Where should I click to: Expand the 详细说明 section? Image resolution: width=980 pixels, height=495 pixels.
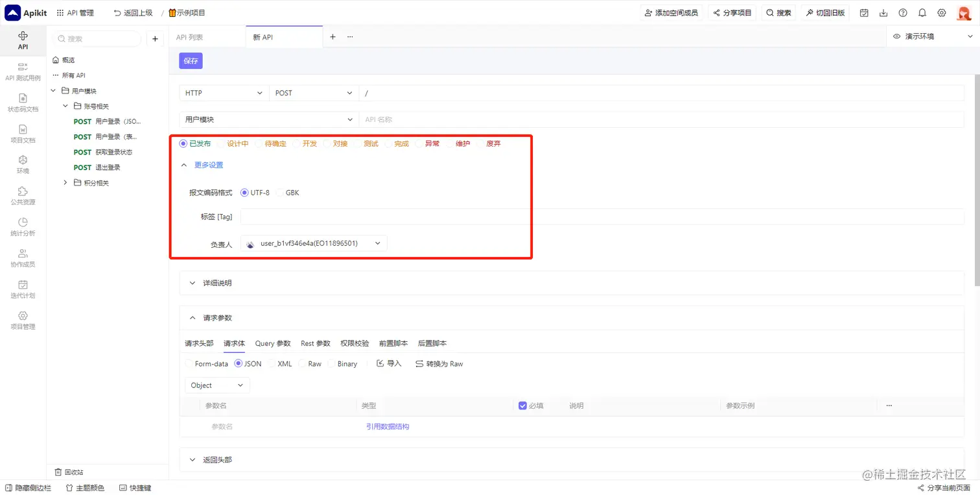pyautogui.click(x=210, y=284)
